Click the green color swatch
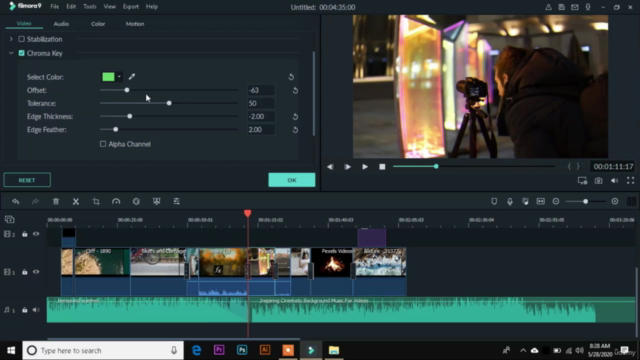This screenshot has width=640, height=360. (x=108, y=77)
